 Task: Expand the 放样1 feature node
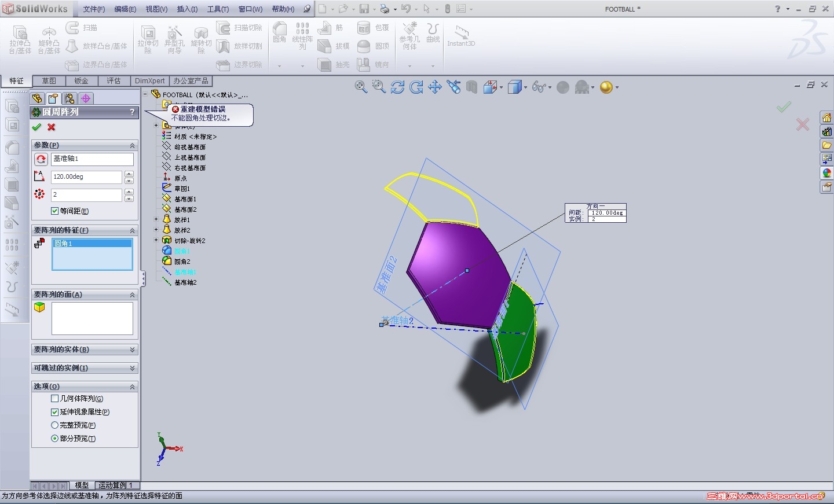156,220
